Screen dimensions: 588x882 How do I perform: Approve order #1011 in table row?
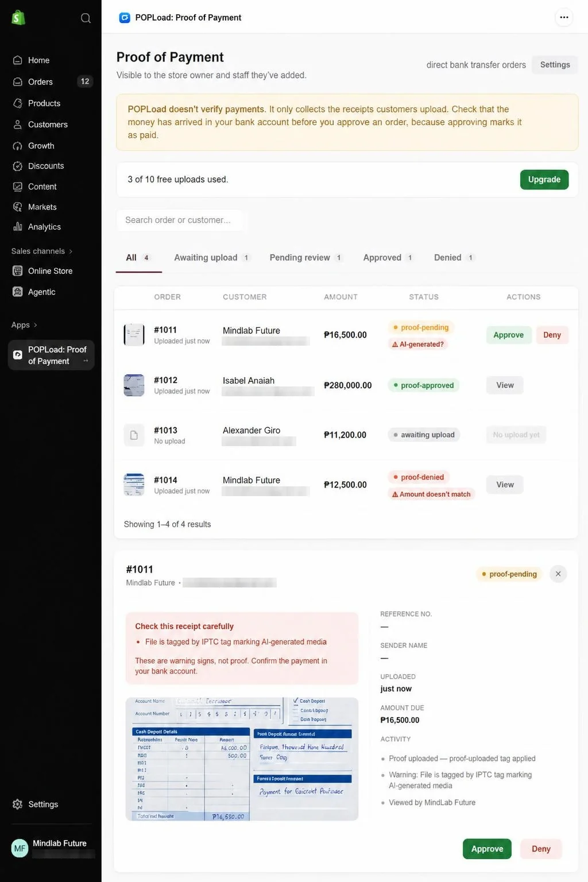pyautogui.click(x=508, y=335)
